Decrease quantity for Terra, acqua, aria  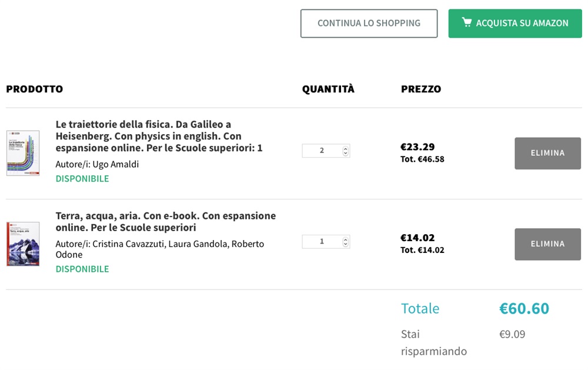pos(346,244)
